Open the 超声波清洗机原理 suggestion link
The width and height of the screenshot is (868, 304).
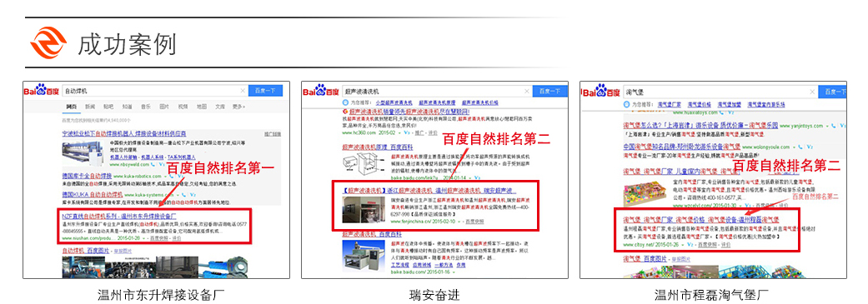tap(437, 102)
